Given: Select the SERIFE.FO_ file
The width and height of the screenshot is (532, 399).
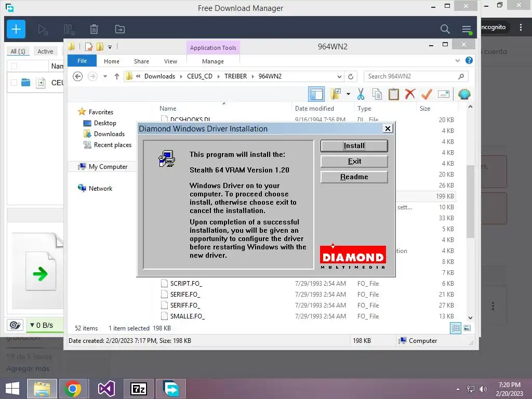Looking at the screenshot, I should tap(185, 295).
